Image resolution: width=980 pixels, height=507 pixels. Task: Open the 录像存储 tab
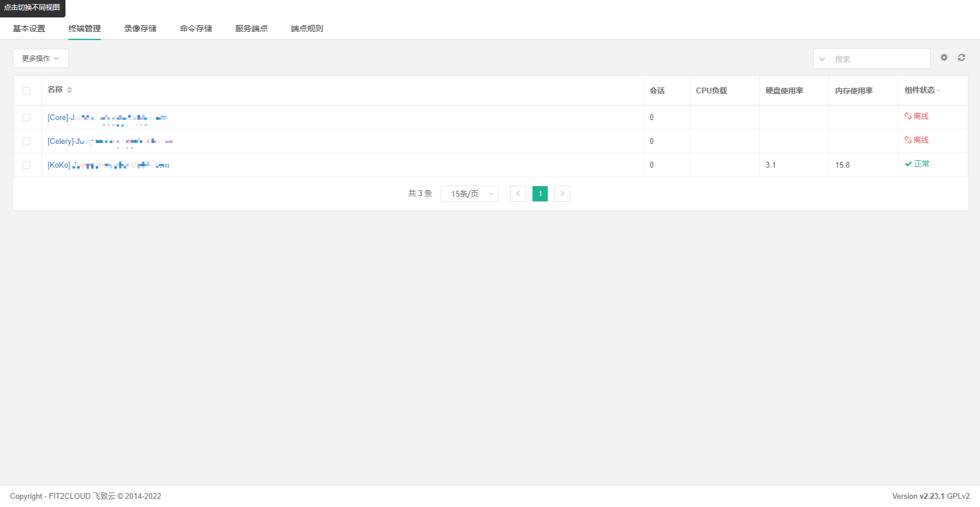point(140,28)
